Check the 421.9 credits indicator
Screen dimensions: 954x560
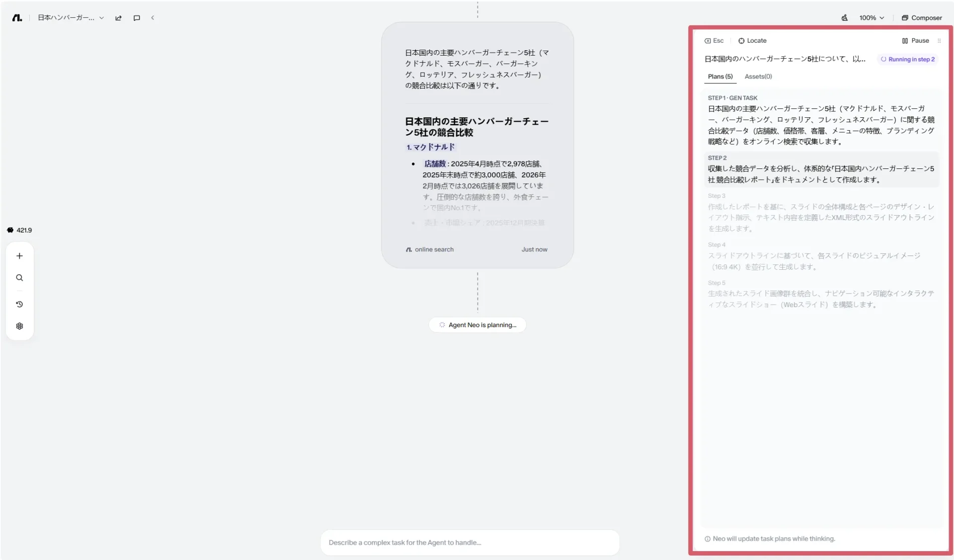click(x=19, y=230)
